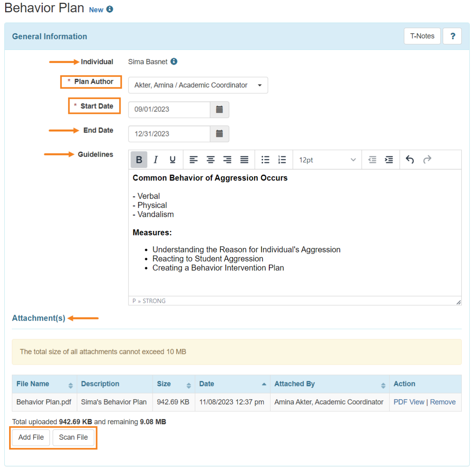The width and height of the screenshot is (476, 467).
Task: Apply bold formatting in the Guidelines editor
Action: [138, 160]
